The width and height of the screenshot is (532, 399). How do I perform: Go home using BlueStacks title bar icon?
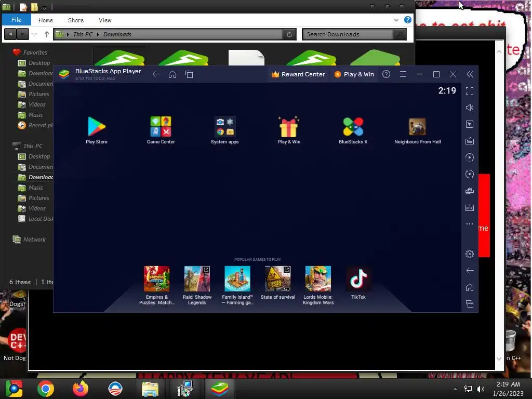(172, 74)
